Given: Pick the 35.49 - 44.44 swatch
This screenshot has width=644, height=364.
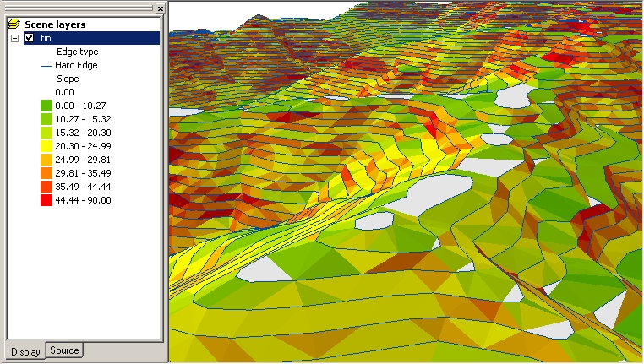Looking at the screenshot, I should (46, 187).
